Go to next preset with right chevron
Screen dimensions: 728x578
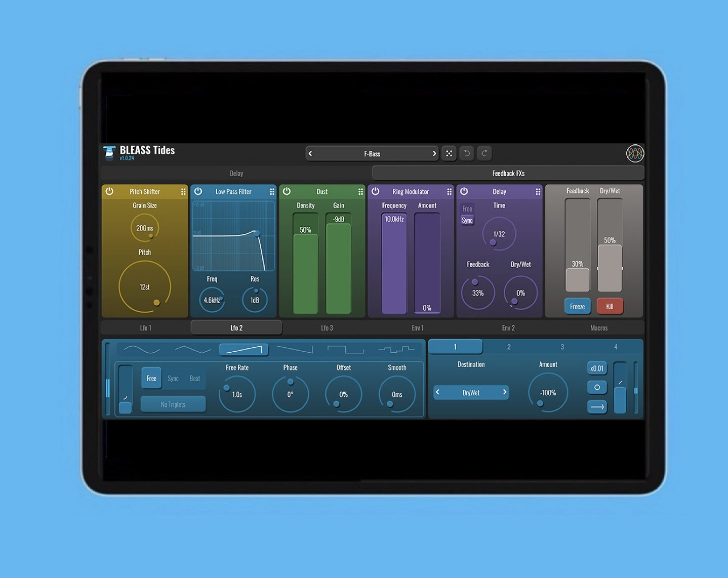click(x=434, y=153)
